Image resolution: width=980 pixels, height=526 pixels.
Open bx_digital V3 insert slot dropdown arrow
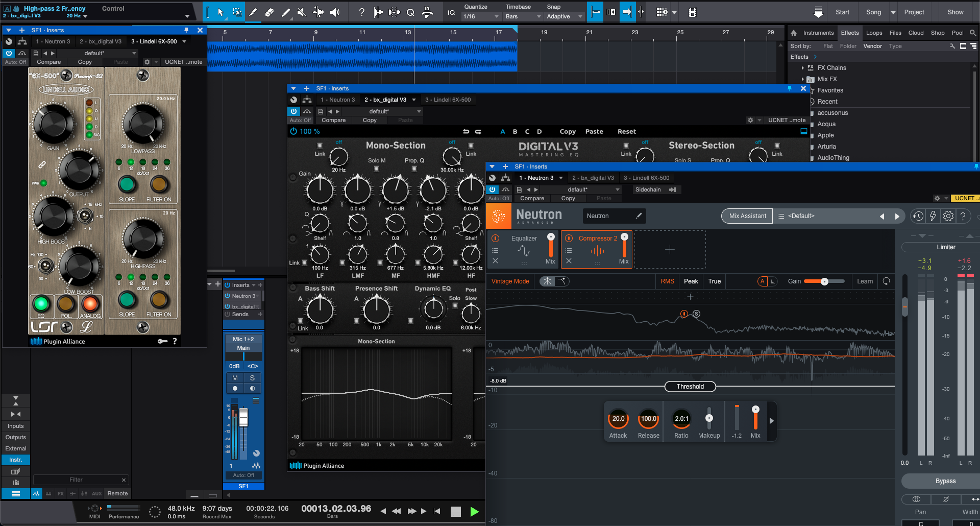[414, 100]
